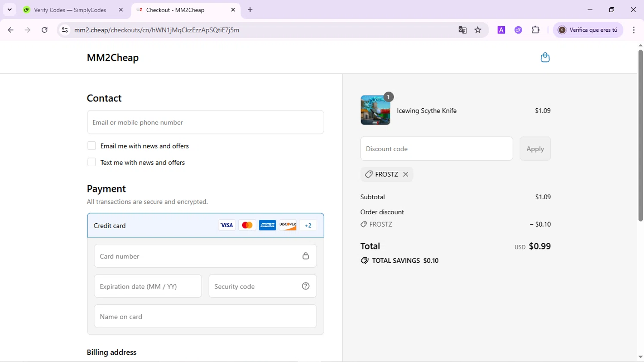Click the MM2Cheap store logo link
Viewport: 644px width, 362px height.
[112, 58]
